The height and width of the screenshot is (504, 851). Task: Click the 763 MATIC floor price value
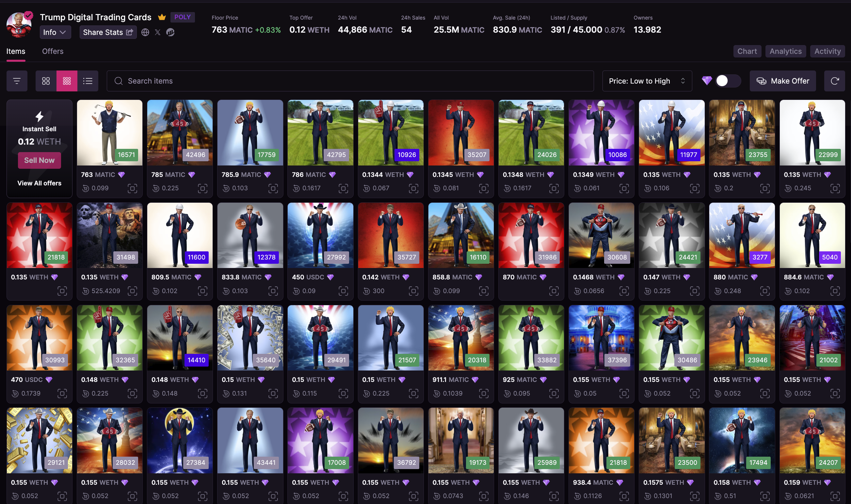click(232, 30)
